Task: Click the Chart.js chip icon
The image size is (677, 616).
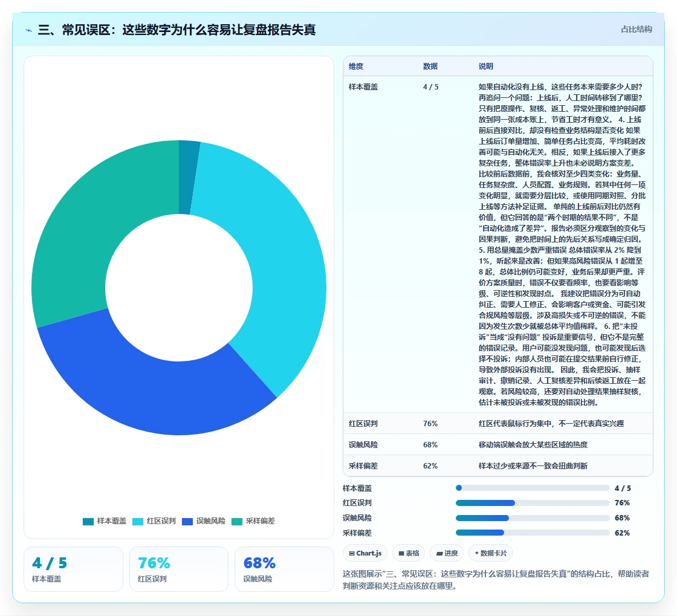Action: pyautogui.click(x=352, y=553)
